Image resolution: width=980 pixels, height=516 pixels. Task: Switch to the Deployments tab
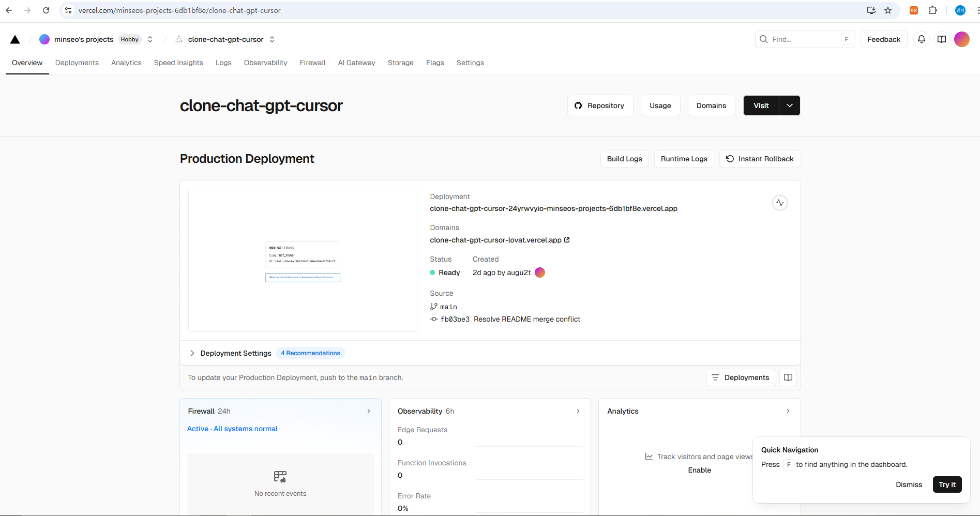[x=77, y=63]
